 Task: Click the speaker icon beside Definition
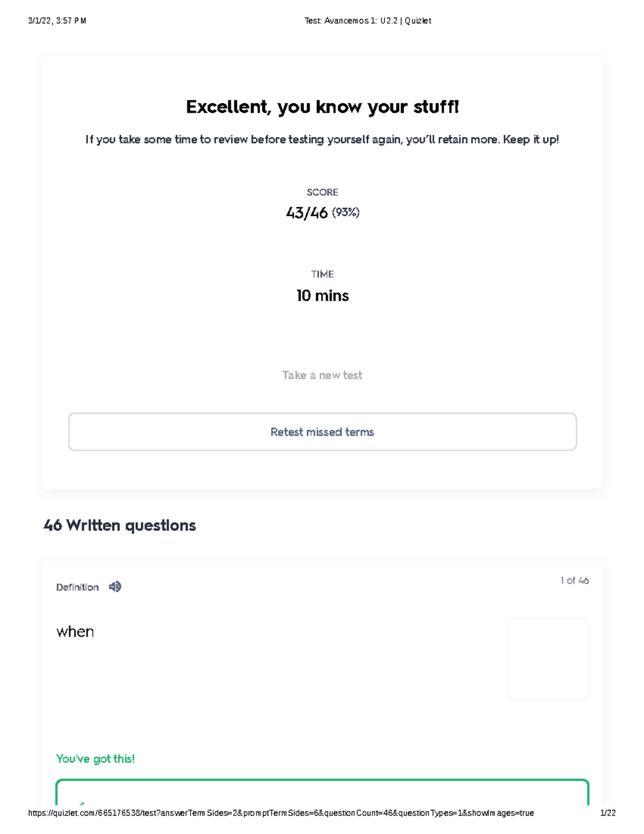114,587
